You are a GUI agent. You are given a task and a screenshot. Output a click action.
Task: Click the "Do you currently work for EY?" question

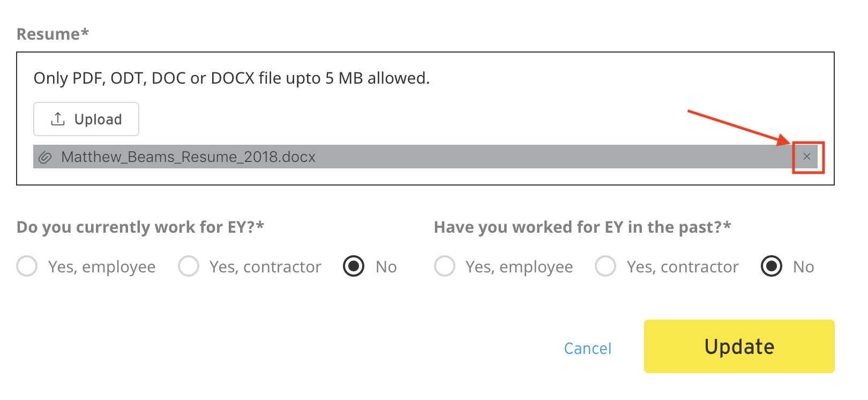(140, 227)
